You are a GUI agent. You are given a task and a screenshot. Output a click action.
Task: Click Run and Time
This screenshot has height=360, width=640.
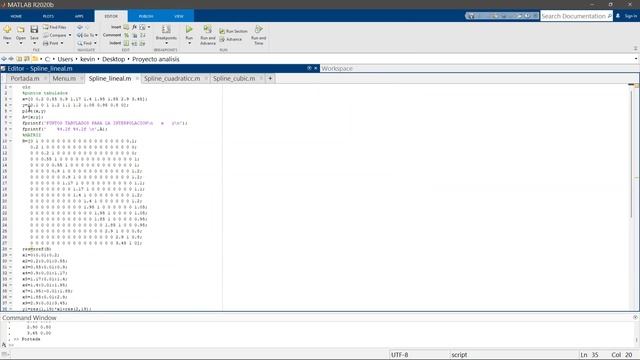coord(258,35)
